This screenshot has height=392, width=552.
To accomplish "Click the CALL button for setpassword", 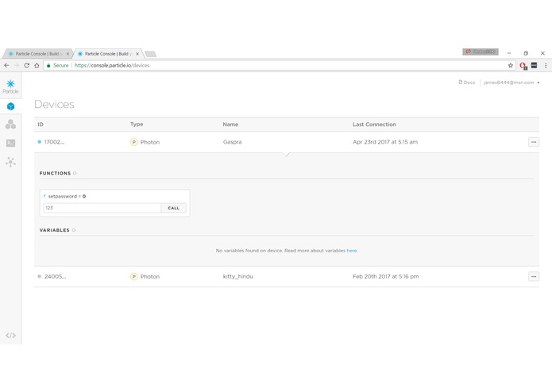I will (174, 208).
